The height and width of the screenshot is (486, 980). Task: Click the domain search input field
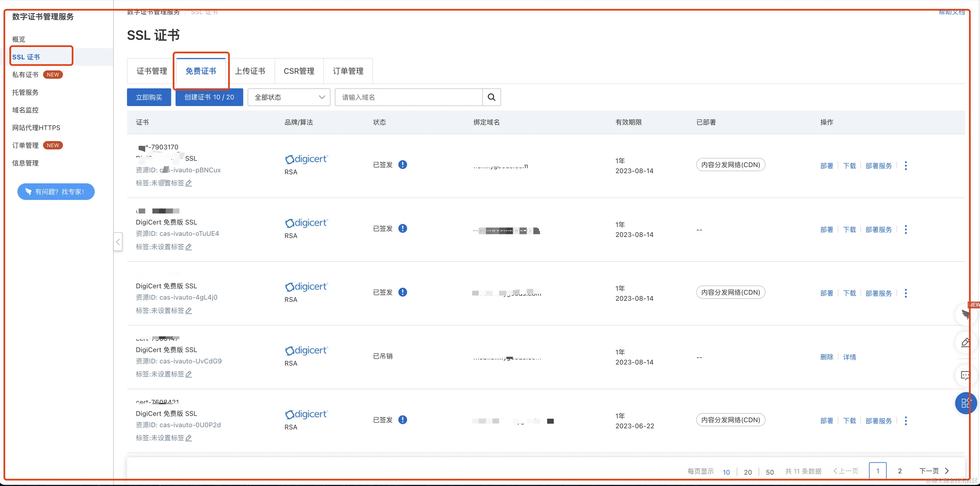pos(408,98)
